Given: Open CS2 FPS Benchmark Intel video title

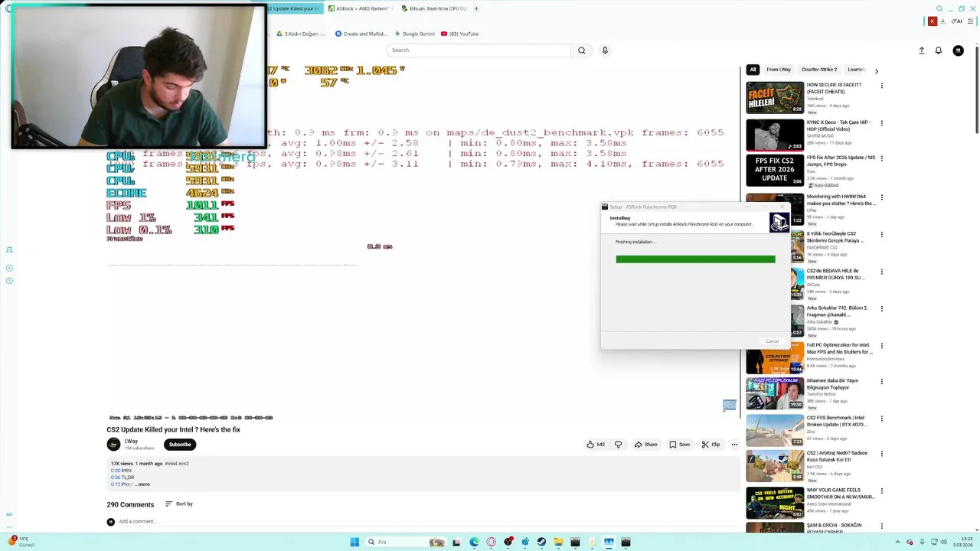Looking at the screenshot, I should pyautogui.click(x=838, y=421).
